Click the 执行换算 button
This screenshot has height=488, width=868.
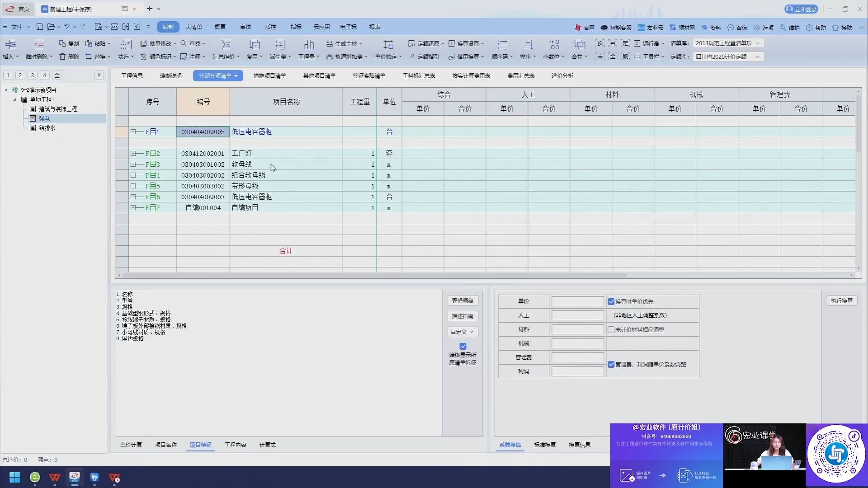[841, 300]
